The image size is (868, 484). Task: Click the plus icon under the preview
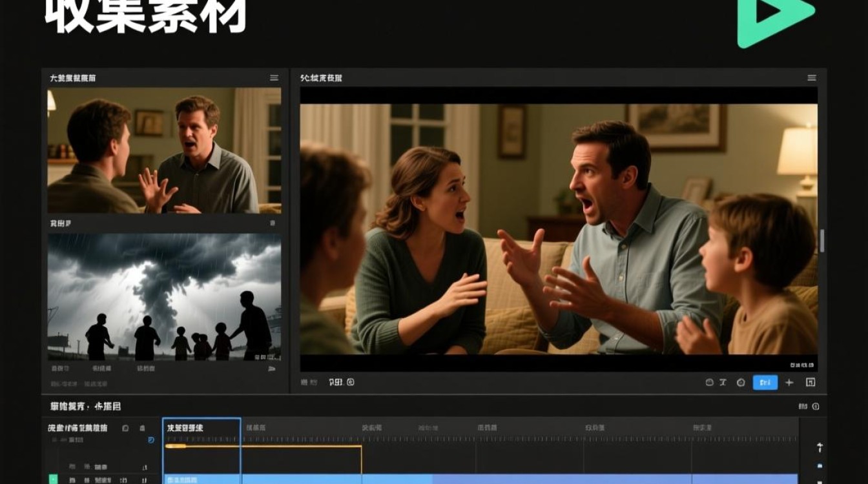click(x=789, y=382)
